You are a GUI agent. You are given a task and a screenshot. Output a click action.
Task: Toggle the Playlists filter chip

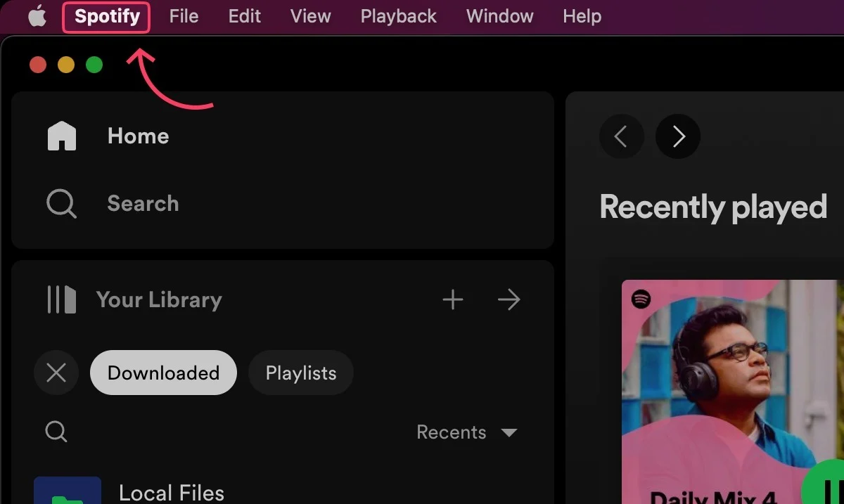point(301,373)
